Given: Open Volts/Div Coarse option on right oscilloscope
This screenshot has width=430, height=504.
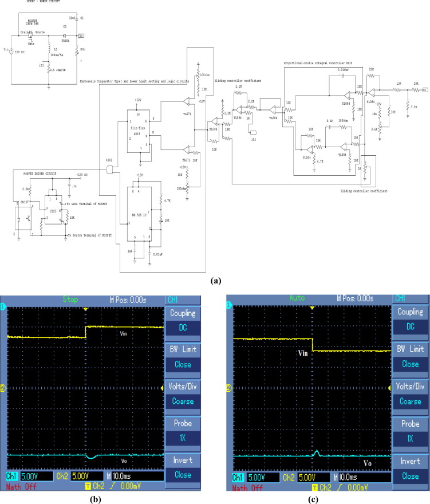Looking at the screenshot, I should click(x=409, y=394).
